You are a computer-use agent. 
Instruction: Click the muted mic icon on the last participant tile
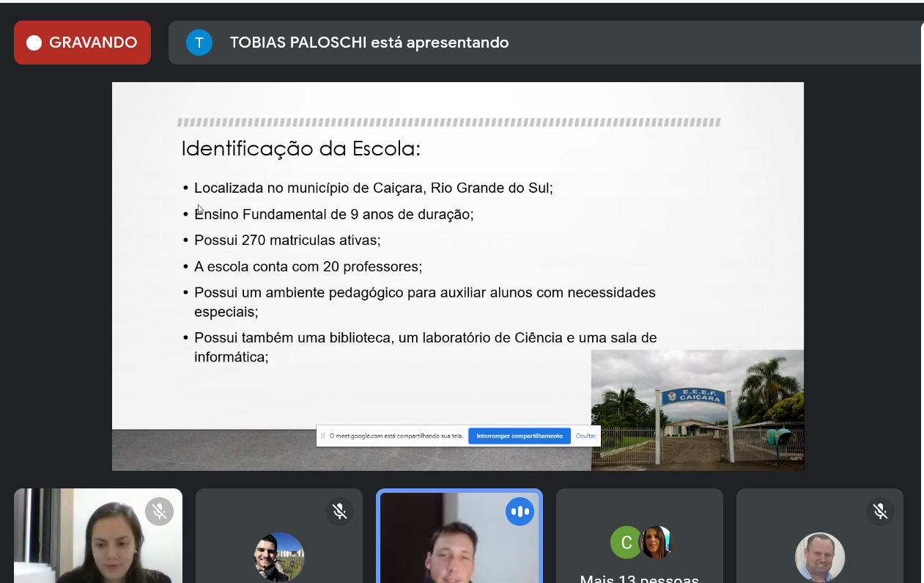click(880, 511)
